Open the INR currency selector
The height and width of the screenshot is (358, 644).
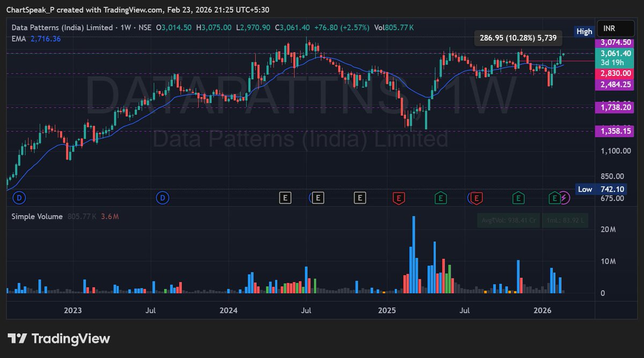point(615,28)
